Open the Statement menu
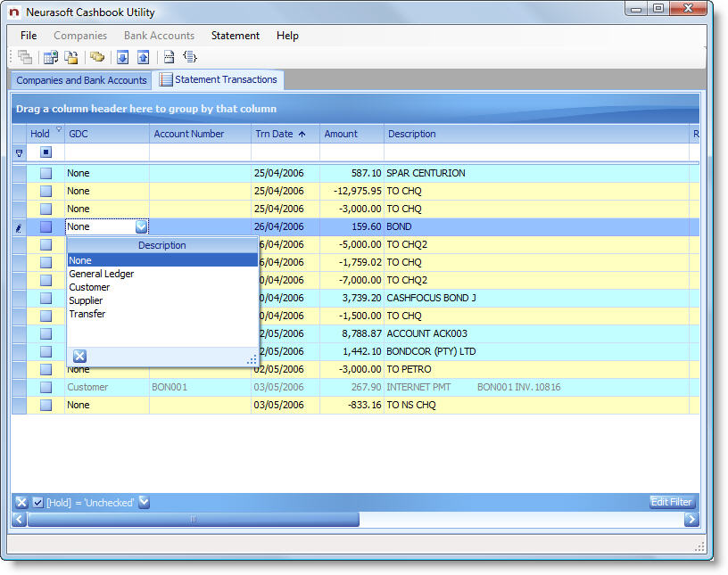 click(235, 36)
